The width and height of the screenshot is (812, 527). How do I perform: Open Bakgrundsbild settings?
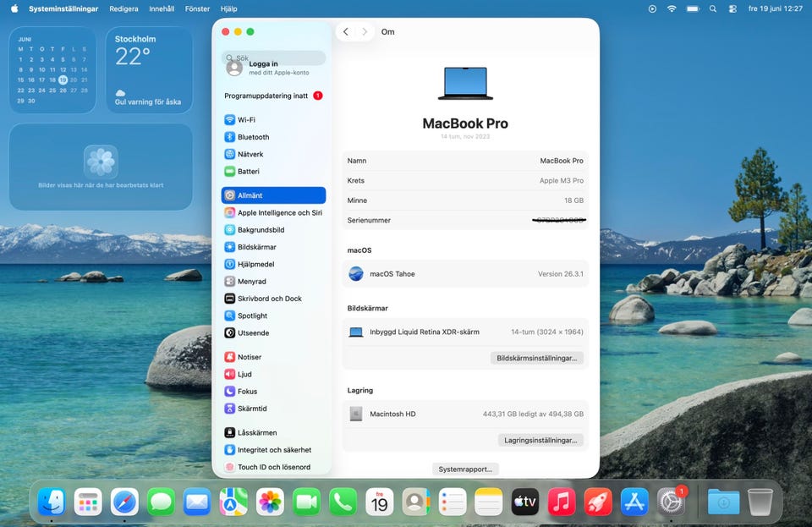[x=273, y=229]
